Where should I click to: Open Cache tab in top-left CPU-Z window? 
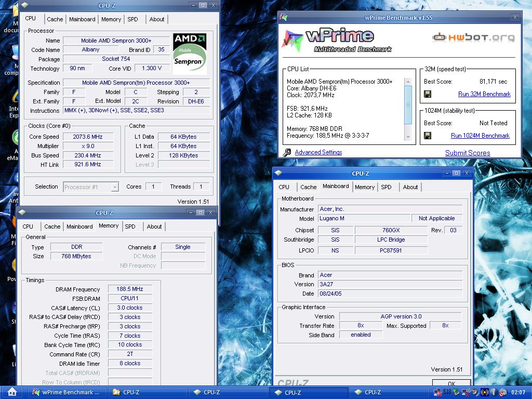55,19
